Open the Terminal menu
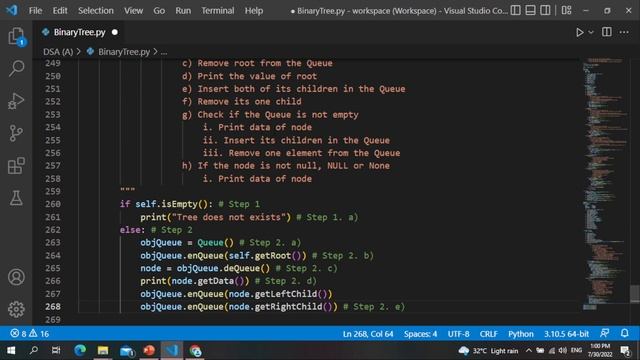 pyautogui.click(x=218, y=11)
